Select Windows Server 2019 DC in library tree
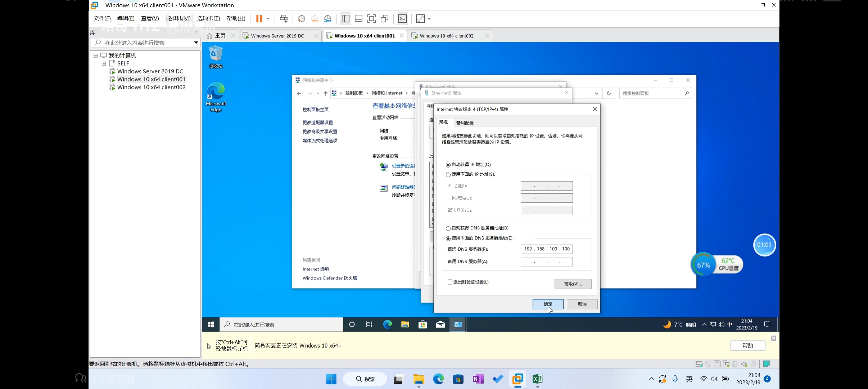 (150, 71)
